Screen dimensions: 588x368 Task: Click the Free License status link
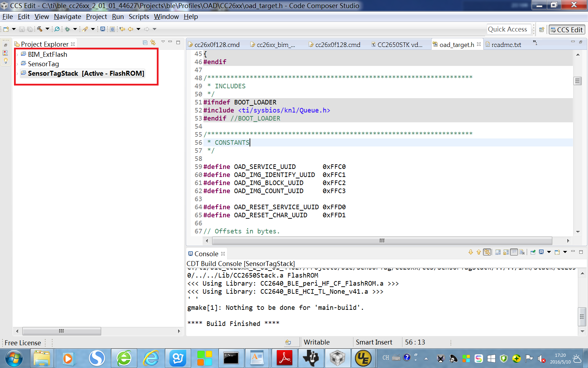point(23,343)
